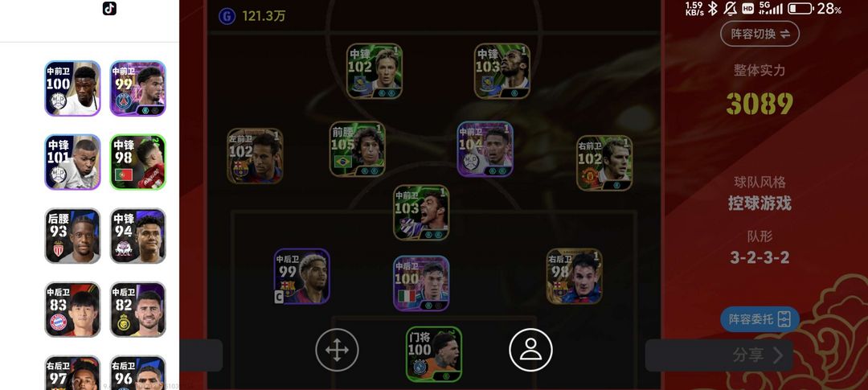The height and width of the screenshot is (390, 868).
Task: Open 控球游戏 team style setting
Action: coord(759,203)
